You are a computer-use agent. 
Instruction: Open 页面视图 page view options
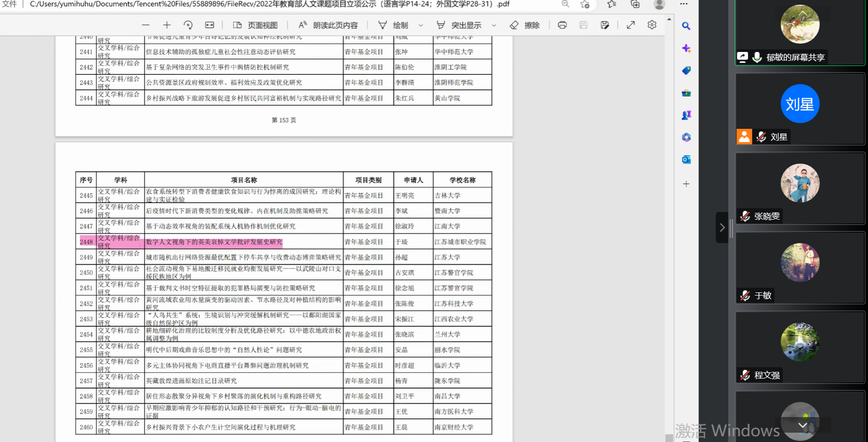tap(255, 25)
